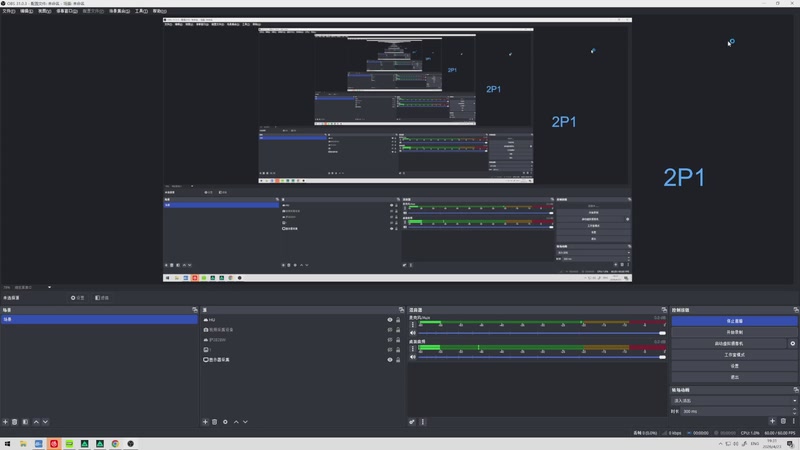The width and height of the screenshot is (800, 450).
Task: Lock the HU source
Action: point(398,320)
